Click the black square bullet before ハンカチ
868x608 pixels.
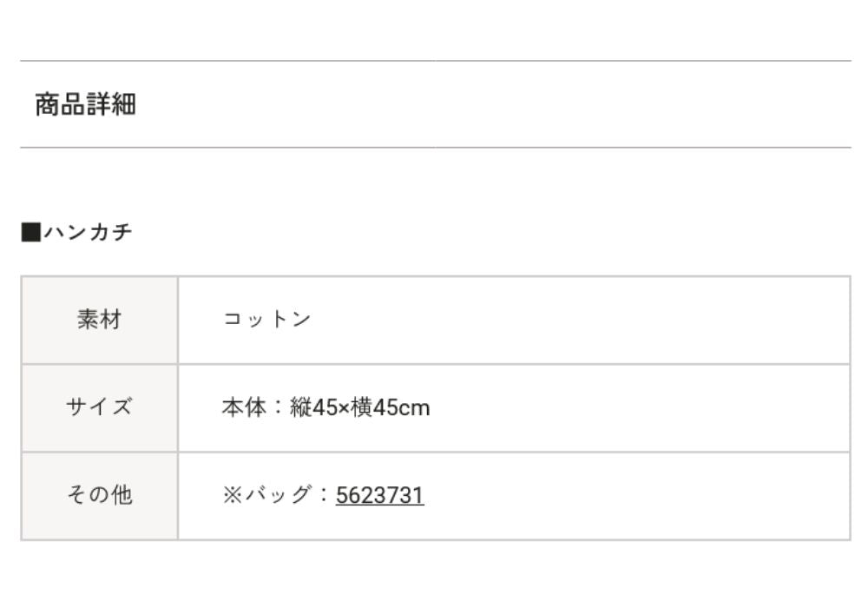(31, 232)
